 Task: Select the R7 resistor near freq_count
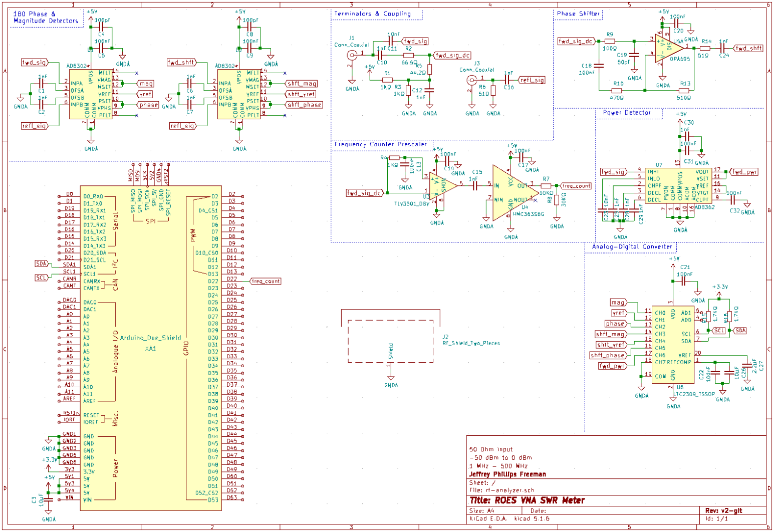pos(546,186)
